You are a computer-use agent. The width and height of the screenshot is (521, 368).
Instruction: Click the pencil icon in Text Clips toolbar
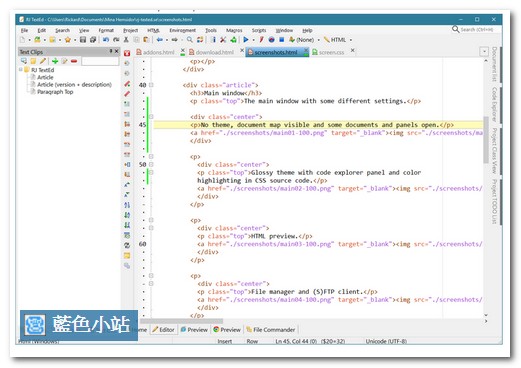[x=43, y=61]
